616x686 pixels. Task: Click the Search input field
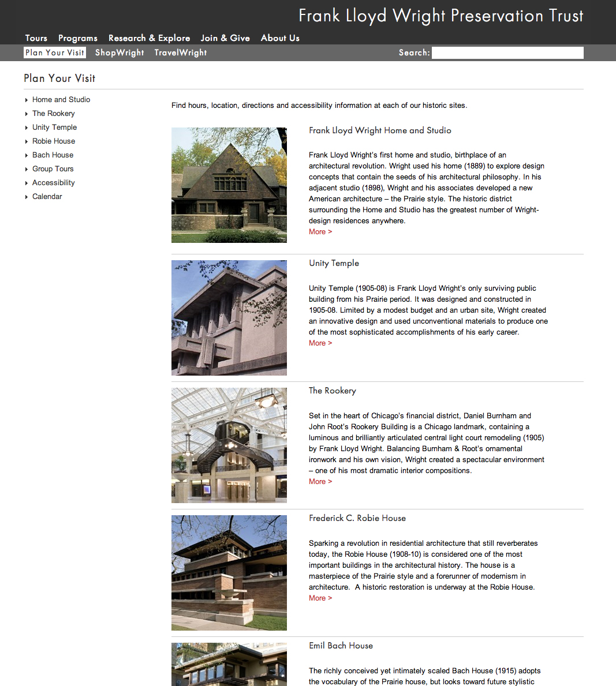pyautogui.click(x=507, y=53)
